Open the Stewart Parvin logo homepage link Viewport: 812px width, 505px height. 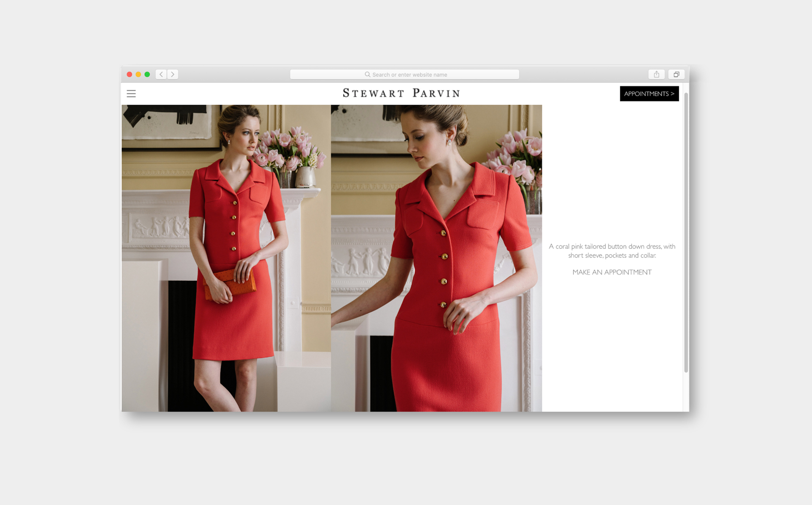(x=401, y=93)
